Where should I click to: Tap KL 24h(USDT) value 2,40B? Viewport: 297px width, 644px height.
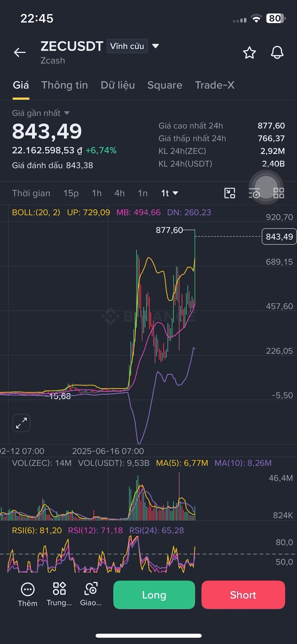point(273,164)
